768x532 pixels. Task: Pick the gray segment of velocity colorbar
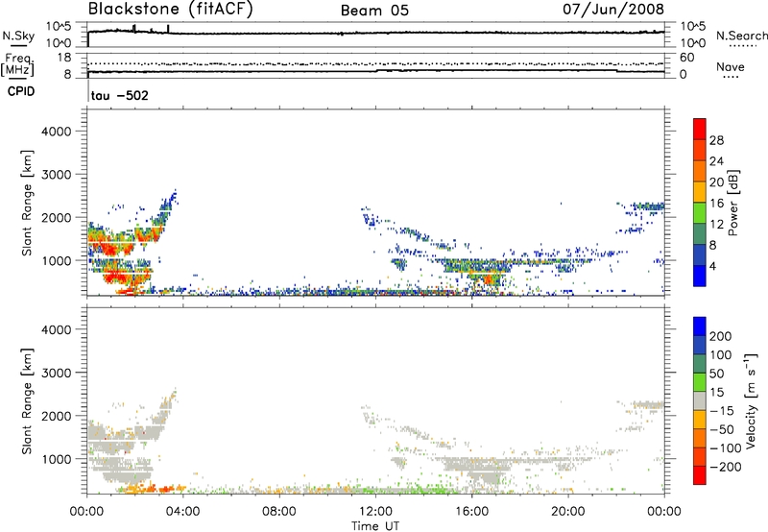point(700,401)
